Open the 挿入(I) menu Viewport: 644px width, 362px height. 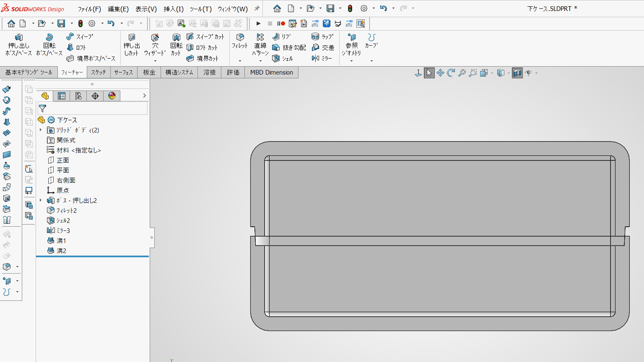174,9
